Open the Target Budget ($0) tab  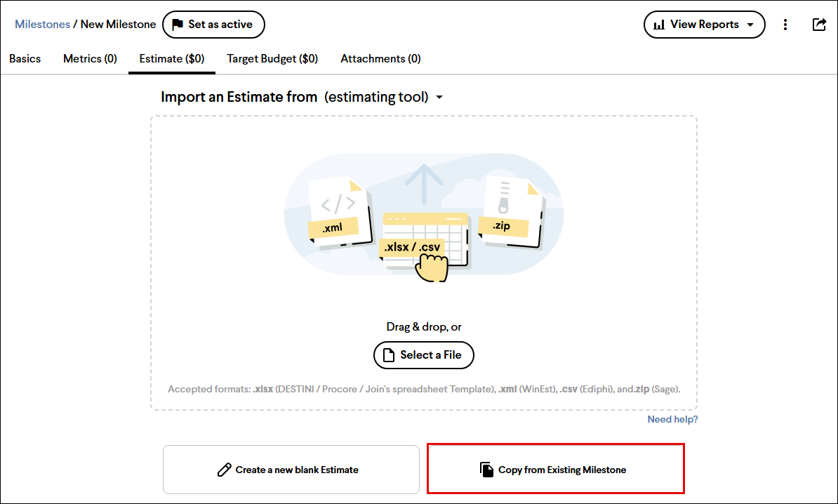tap(272, 59)
